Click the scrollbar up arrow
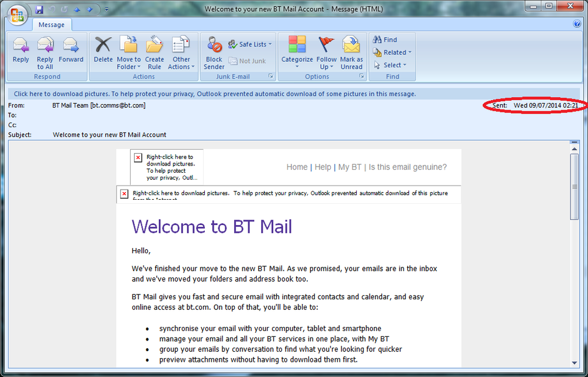Viewport: 588px width, 377px height. 574,149
